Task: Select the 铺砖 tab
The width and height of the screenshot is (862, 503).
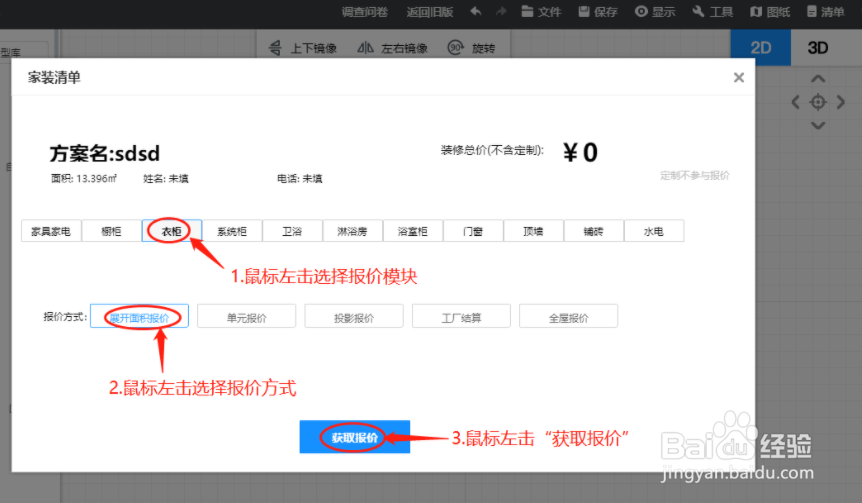Action: [x=594, y=231]
